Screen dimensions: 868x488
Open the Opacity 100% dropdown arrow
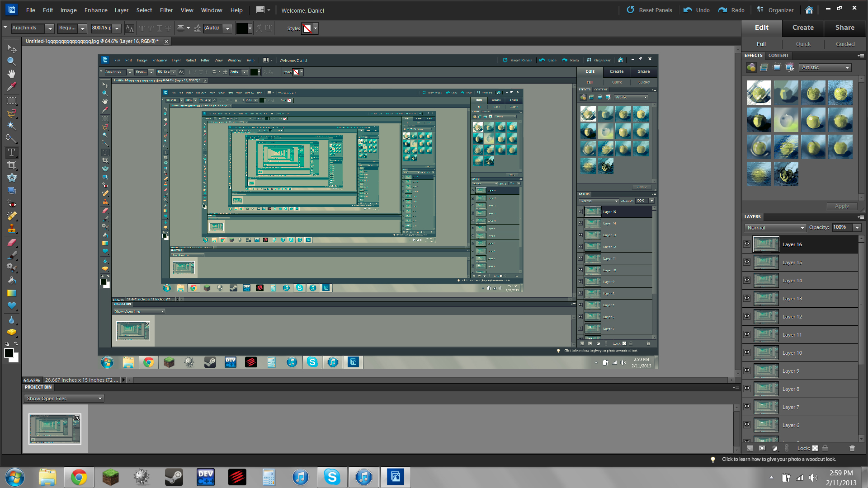click(857, 227)
